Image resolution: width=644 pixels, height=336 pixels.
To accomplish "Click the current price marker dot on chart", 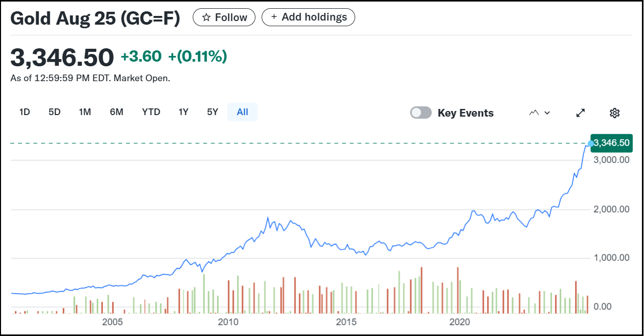I will [x=591, y=143].
